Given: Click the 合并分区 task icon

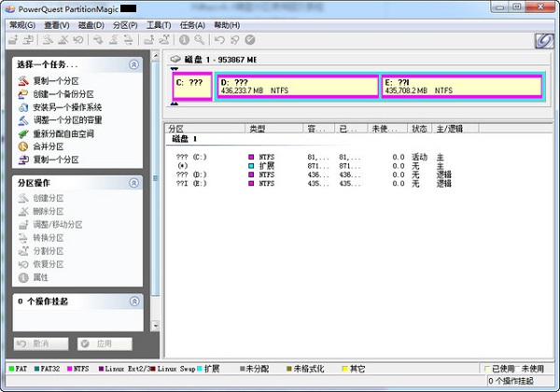Looking at the screenshot, I should (23, 147).
